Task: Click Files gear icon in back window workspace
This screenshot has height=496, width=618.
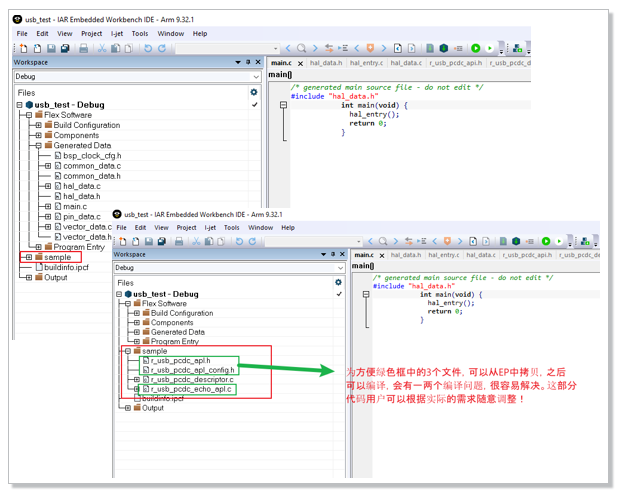Action: click(254, 92)
